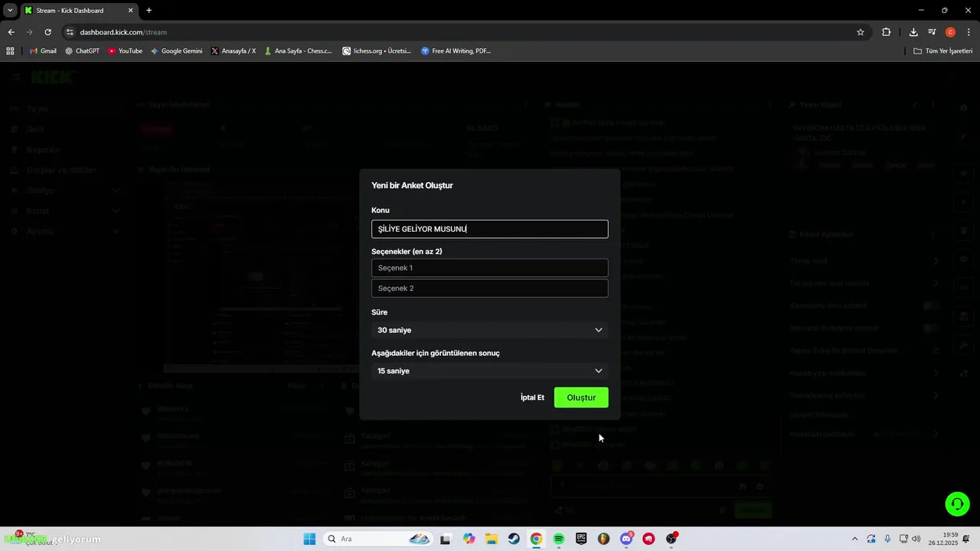This screenshot has height=551, width=980.
Task: Click the dashboard.kick.com address bar
Action: coord(459,32)
